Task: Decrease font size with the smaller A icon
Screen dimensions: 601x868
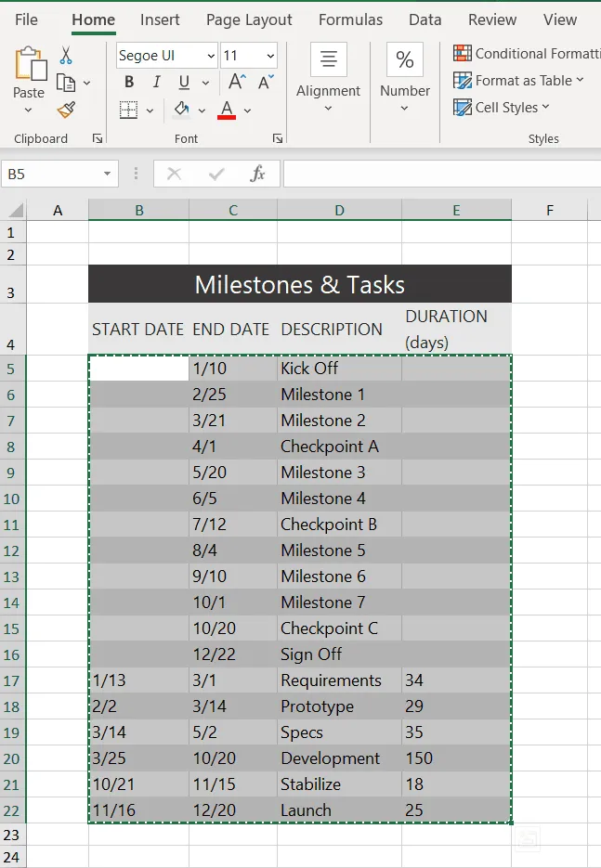Action: click(x=266, y=83)
